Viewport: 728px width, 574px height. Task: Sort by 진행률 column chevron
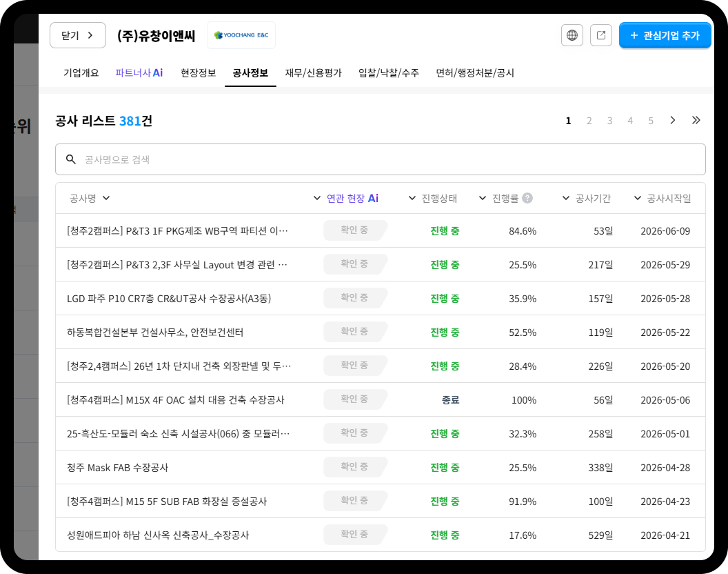pyautogui.click(x=483, y=198)
